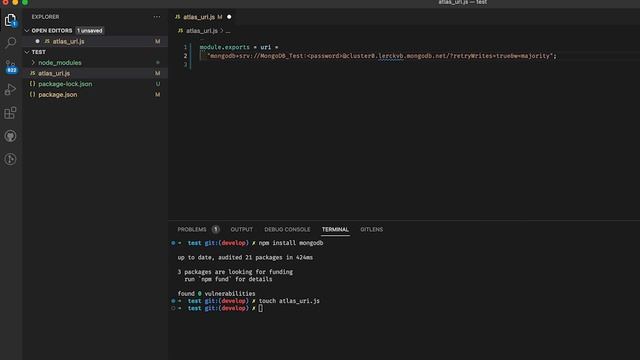Image resolution: width=640 pixels, height=360 pixels.
Task: Click line number 3 in editor gutter
Action: pyautogui.click(x=185, y=64)
